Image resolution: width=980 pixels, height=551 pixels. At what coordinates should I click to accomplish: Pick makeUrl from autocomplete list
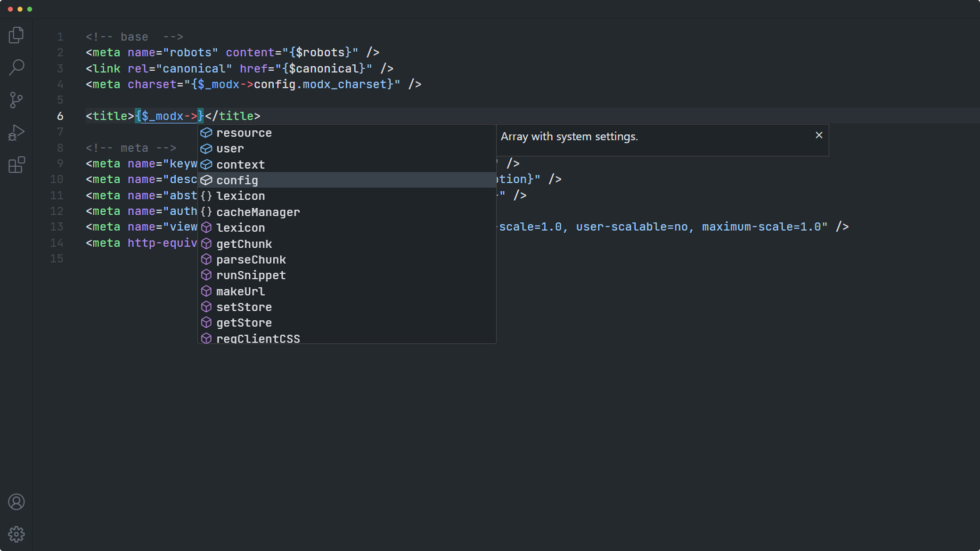point(240,292)
